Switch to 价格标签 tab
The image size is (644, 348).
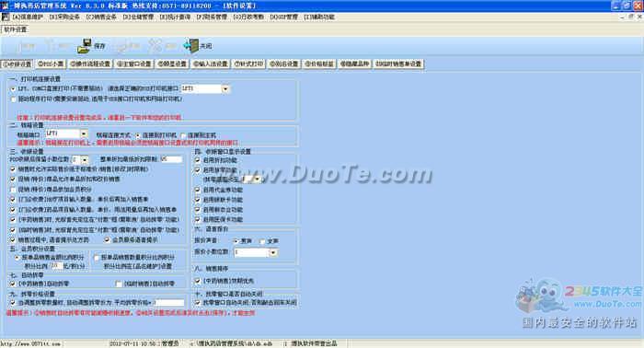tap(319, 64)
